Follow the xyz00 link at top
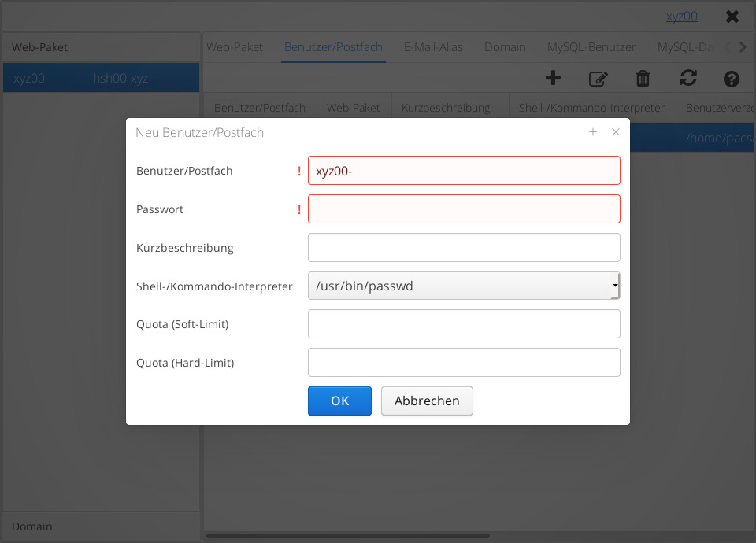Viewport: 756px width, 543px height. 681,17
